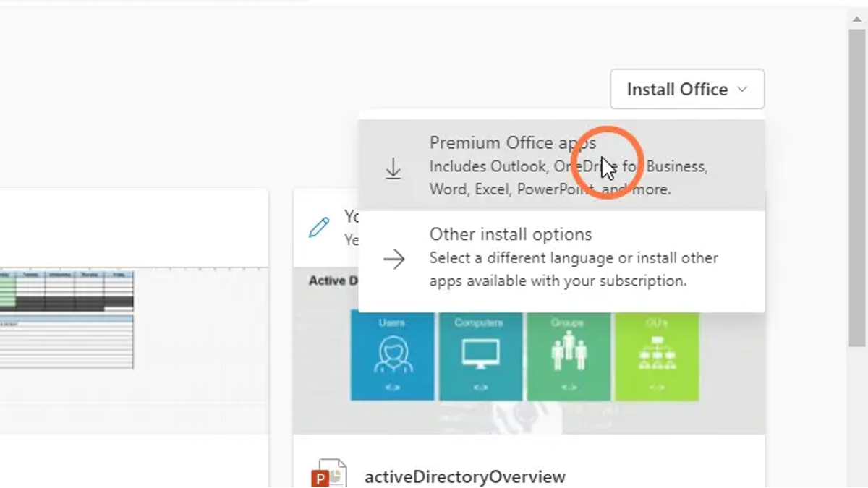868x488 pixels.
Task: Click the Computers tile in the slide preview
Action: pyautogui.click(x=481, y=356)
